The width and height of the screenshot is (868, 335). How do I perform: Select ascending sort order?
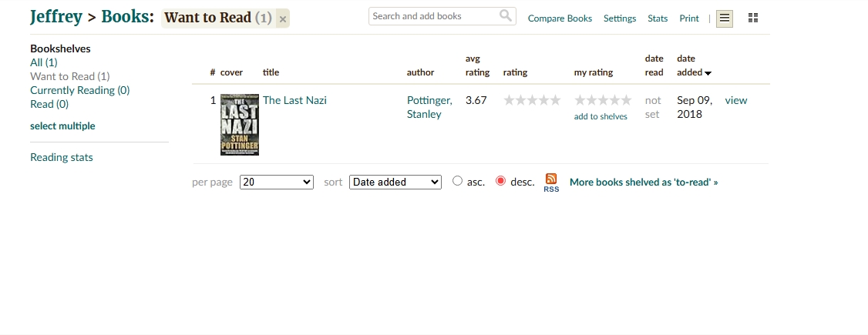(x=457, y=181)
